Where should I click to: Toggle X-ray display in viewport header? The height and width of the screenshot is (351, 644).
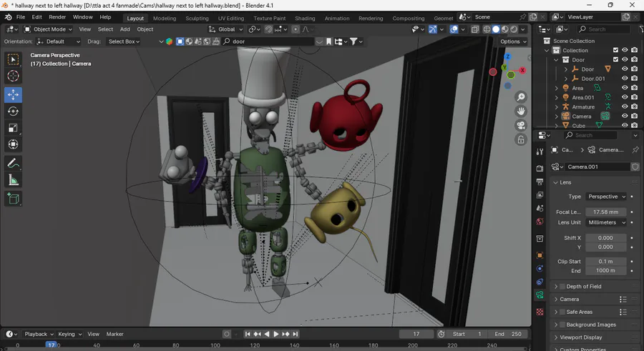[x=475, y=29]
